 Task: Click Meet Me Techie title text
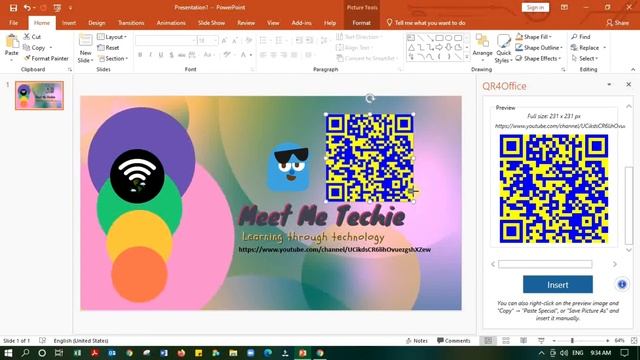[322, 215]
